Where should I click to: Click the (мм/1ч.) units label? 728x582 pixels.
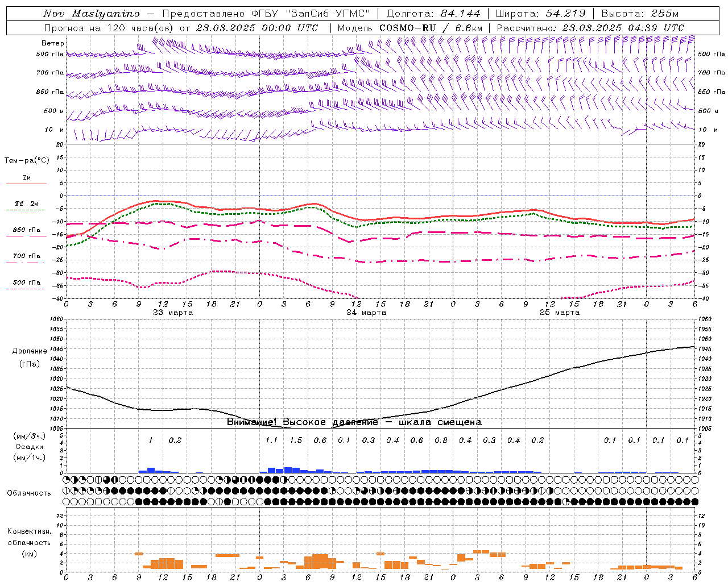30,458
